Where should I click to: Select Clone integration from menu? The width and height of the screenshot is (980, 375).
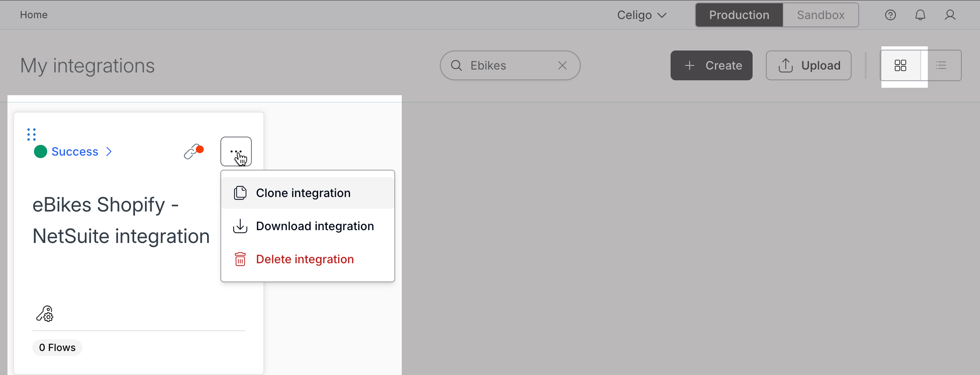pyautogui.click(x=308, y=193)
